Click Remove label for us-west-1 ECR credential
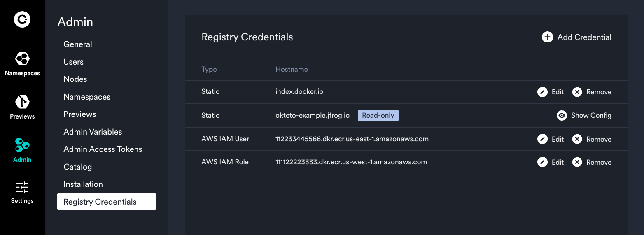The width and height of the screenshot is (644, 235). point(599,162)
